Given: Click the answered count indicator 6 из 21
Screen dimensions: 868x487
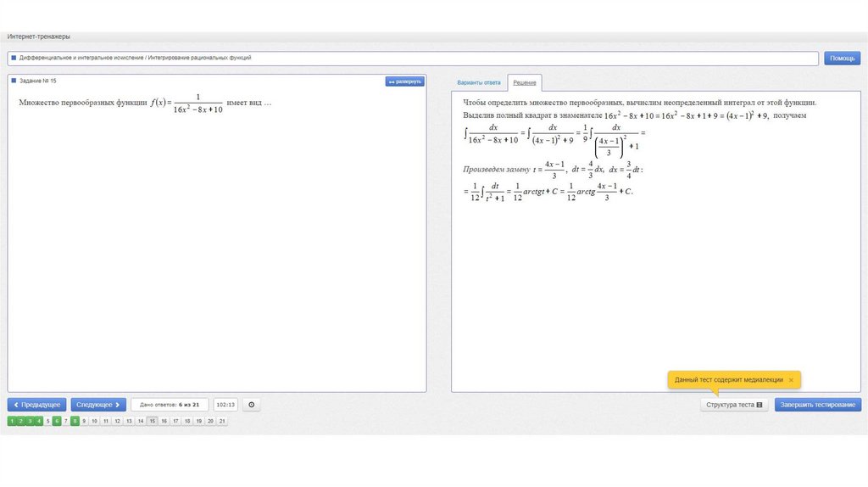Looking at the screenshot, I should pyautogui.click(x=170, y=405).
